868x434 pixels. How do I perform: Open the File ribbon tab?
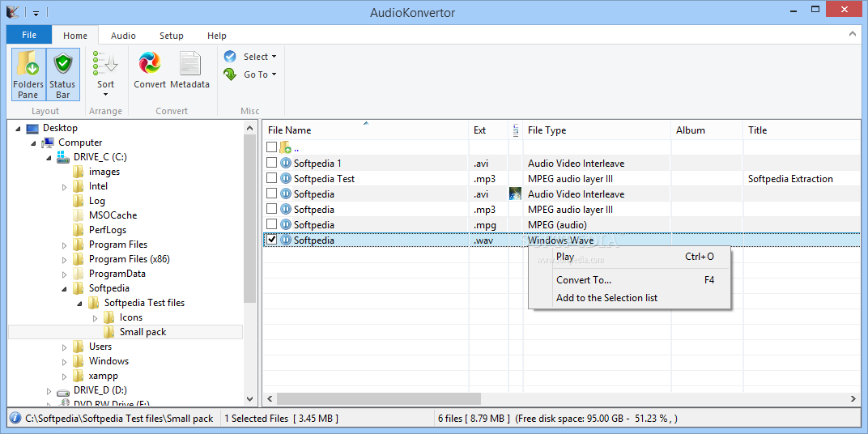point(29,35)
